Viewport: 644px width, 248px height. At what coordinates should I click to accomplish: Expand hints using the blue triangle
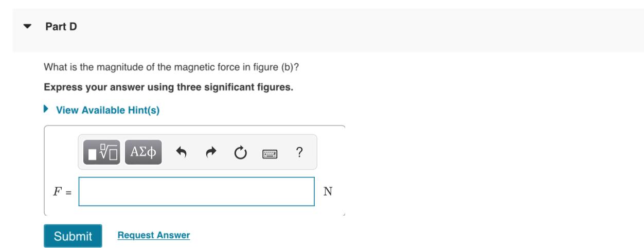tap(46, 110)
